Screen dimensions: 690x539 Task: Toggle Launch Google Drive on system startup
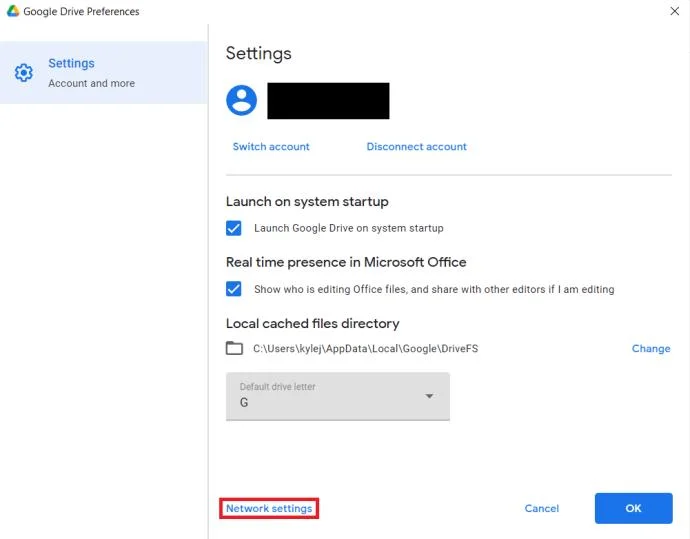coord(234,228)
